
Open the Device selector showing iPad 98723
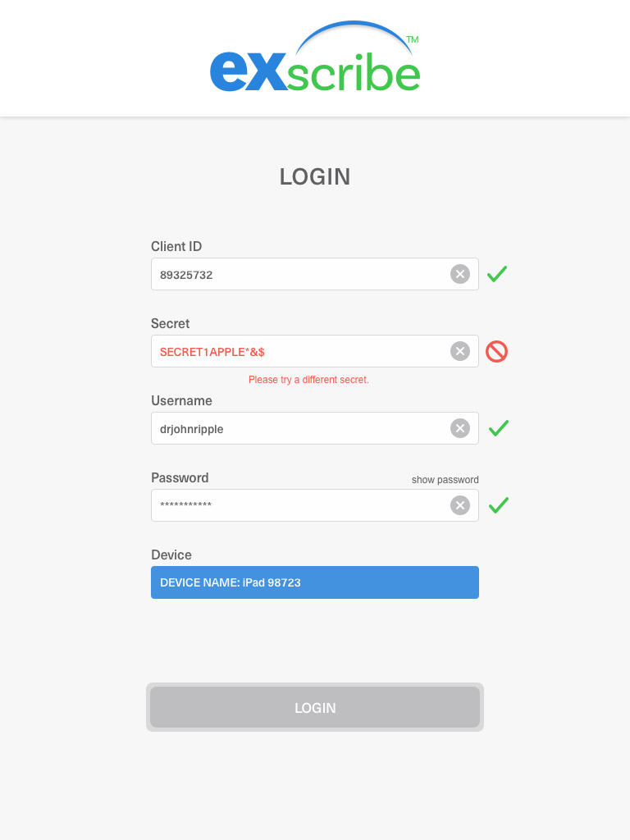point(315,582)
